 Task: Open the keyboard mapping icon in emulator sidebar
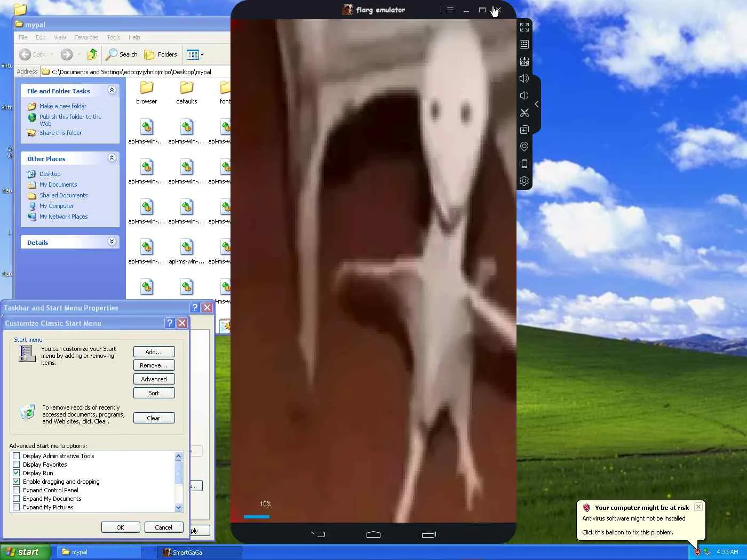point(525,44)
